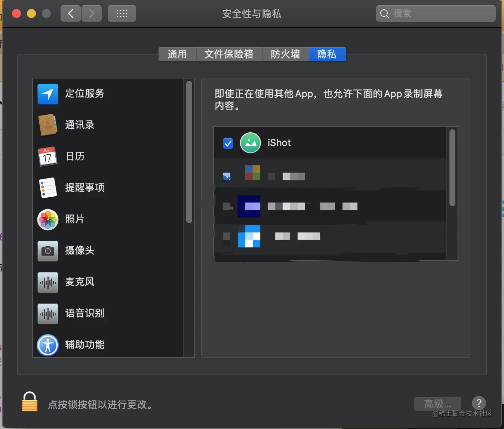504x429 pixels.
Task: Select 提醒事项 in the privacy list
Action: 108,188
